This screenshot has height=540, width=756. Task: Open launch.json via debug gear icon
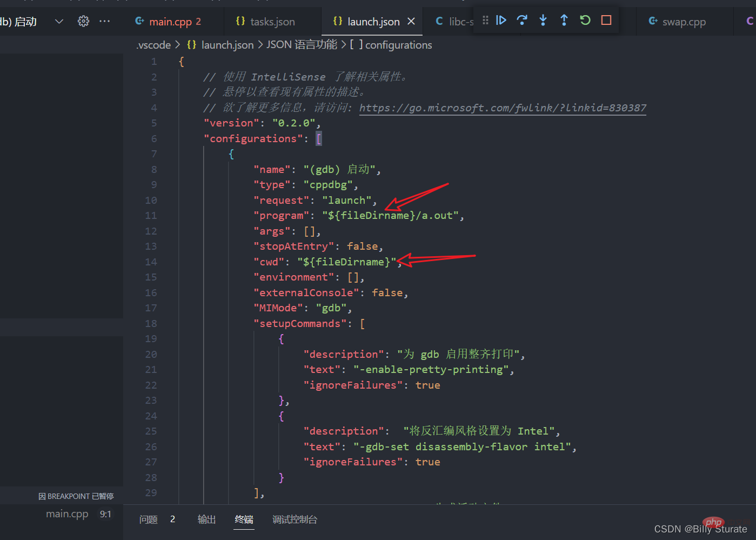click(x=83, y=21)
